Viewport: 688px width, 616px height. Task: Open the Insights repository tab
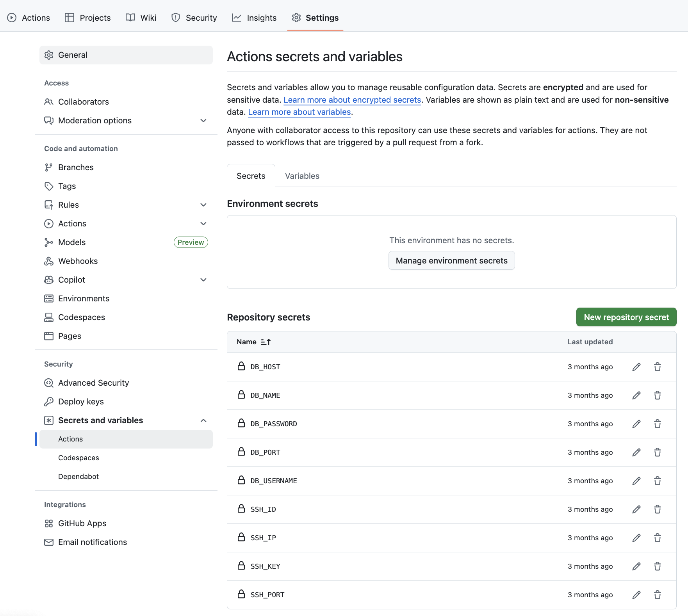coord(254,18)
